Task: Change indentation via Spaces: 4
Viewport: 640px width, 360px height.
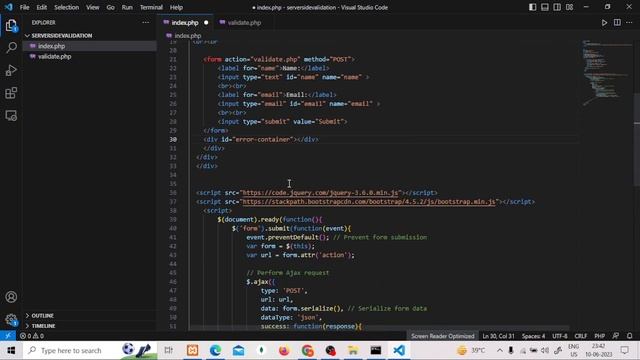Action: 533,336
